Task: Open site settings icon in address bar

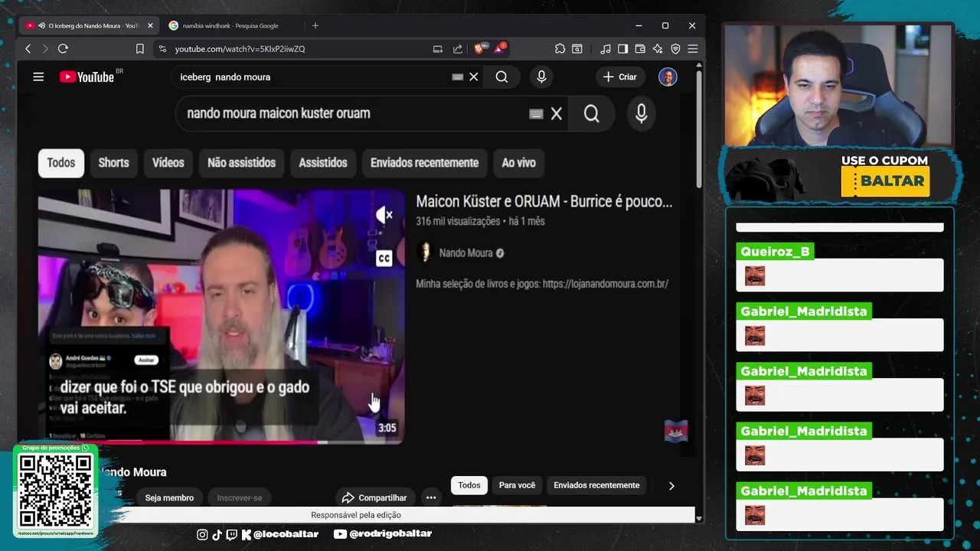Action: coord(162,48)
